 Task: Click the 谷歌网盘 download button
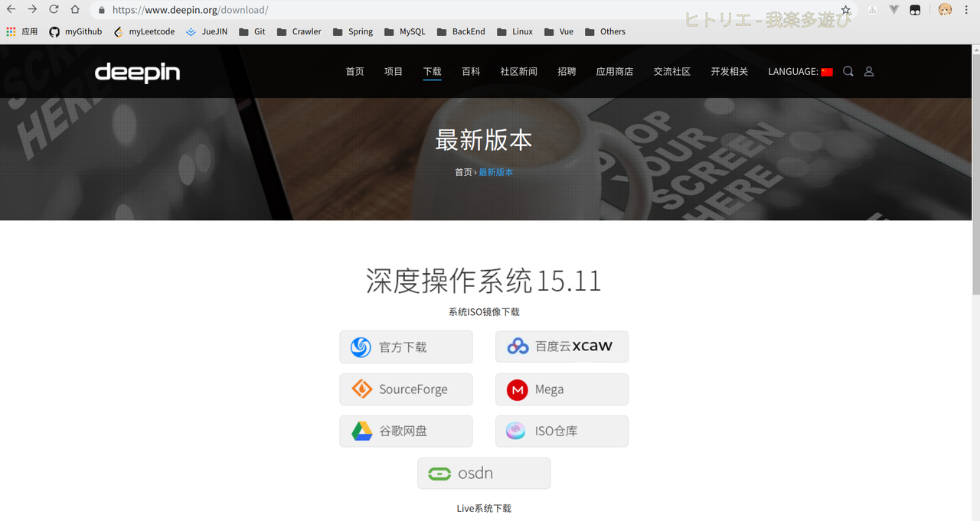point(406,431)
